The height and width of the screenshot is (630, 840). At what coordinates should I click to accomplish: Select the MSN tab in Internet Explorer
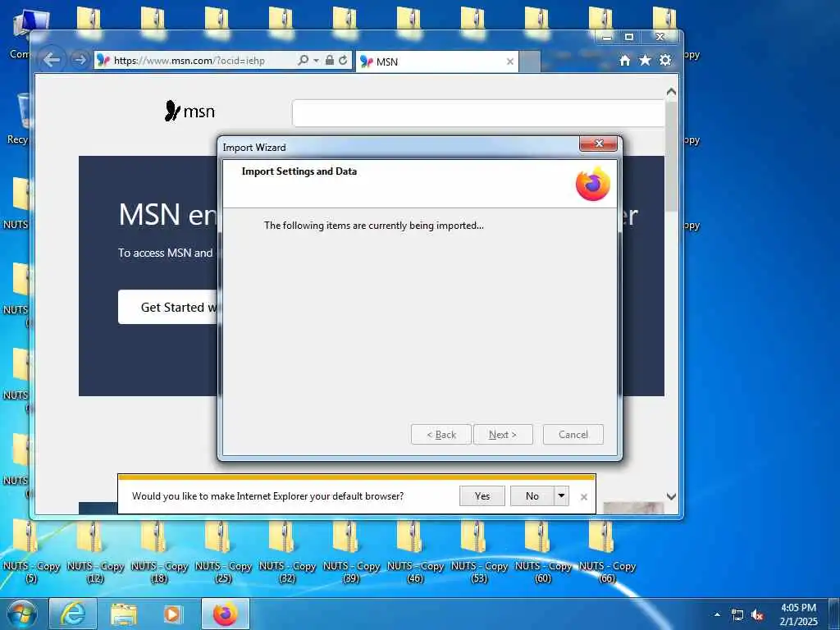pyautogui.click(x=436, y=62)
